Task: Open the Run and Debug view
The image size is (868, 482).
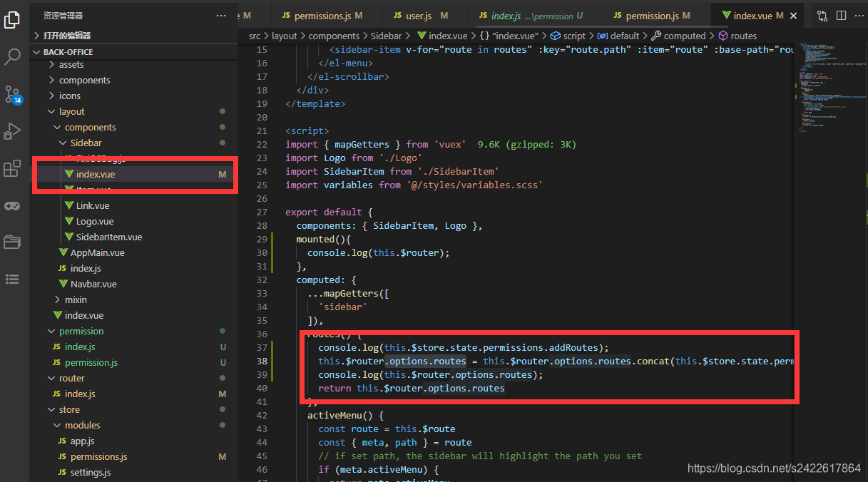Action: tap(12, 132)
